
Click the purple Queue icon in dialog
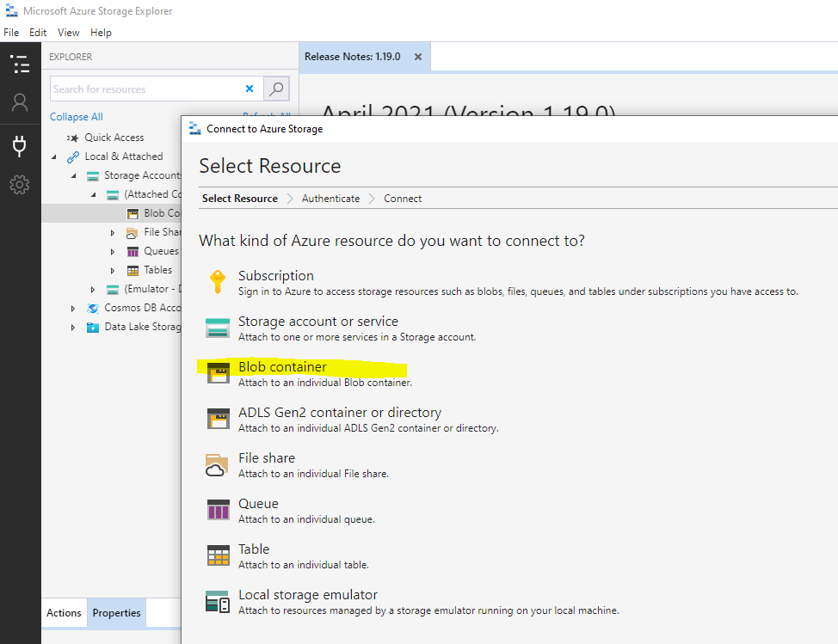[x=218, y=509]
